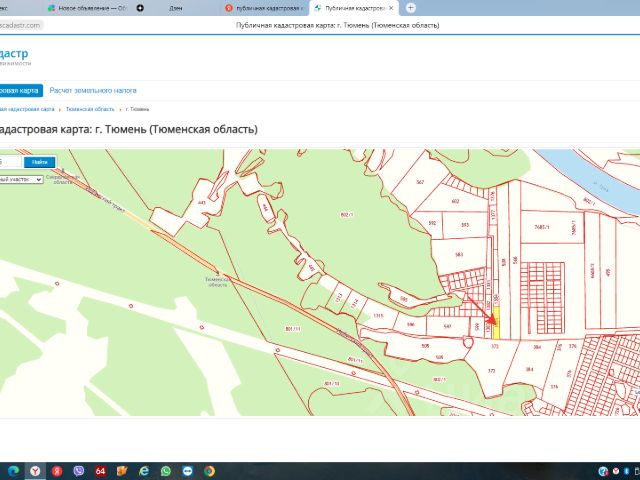Click the Найти search button

click(39, 162)
